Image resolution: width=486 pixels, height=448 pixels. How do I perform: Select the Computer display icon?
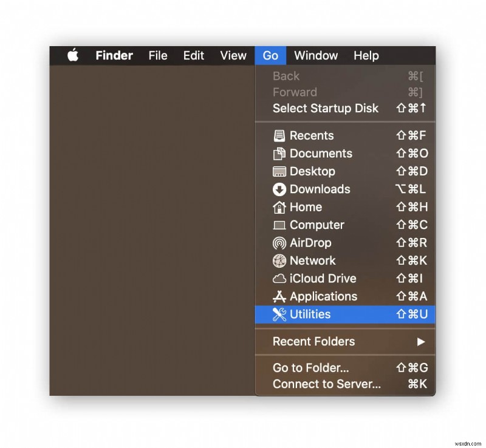tap(279, 225)
